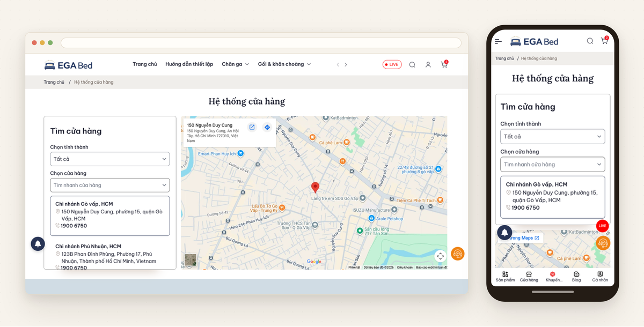Open the orange support chat button on desktop

(x=457, y=253)
